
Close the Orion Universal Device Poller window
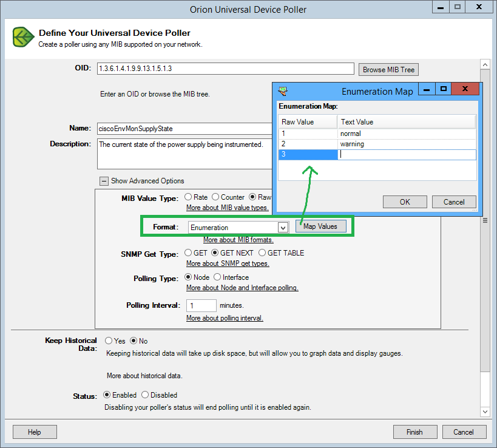pyautogui.click(x=479, y=7)
